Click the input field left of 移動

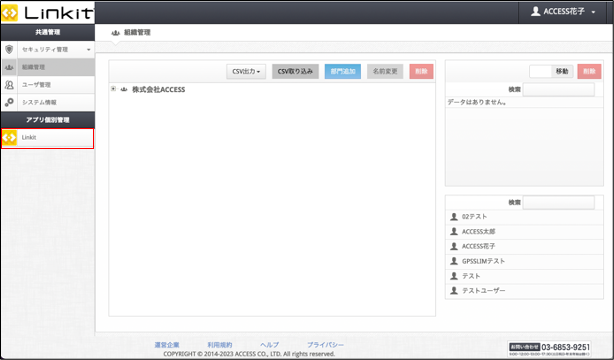[540, 71]
